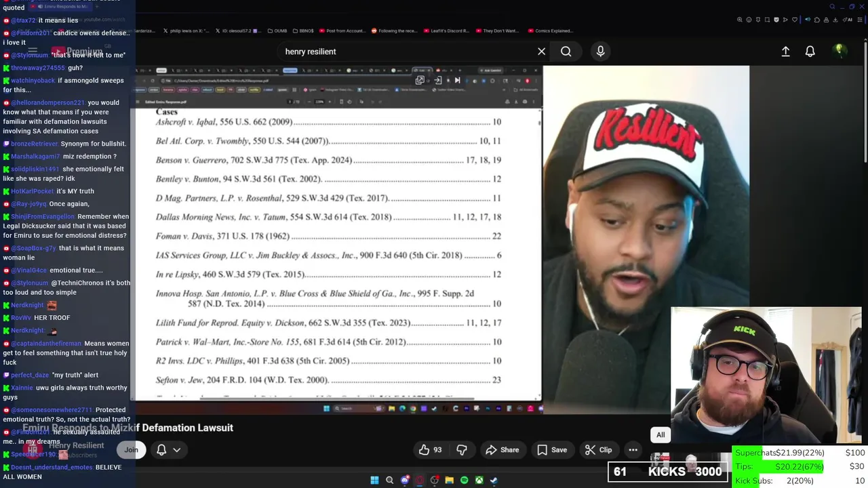Click the ad-blocker shield icon
Image resolution: width=868 pixels, height=488 pixels.
(x=776, y=20)
